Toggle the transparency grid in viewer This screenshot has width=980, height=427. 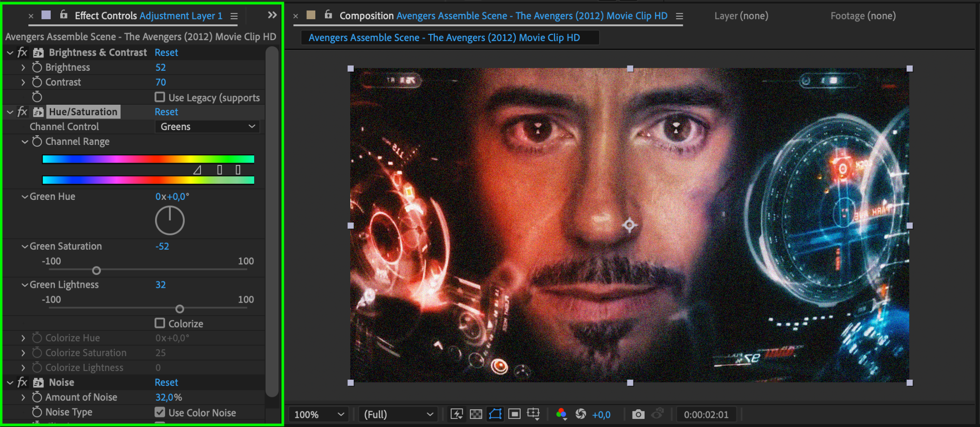476,414
